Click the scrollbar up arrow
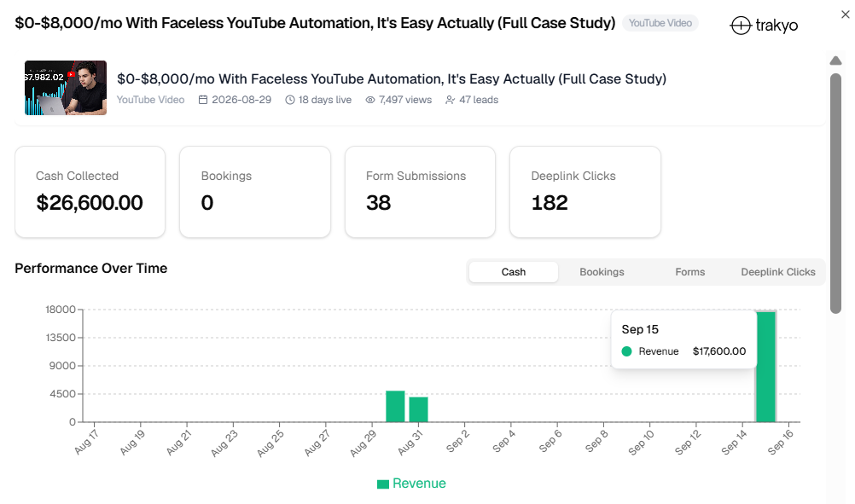855x504 pixels. click(836, 61)
